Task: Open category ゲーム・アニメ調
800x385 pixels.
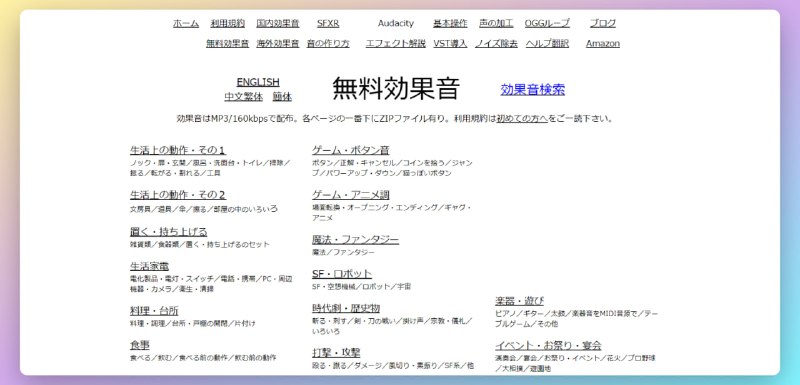Action: coord(351,195)
